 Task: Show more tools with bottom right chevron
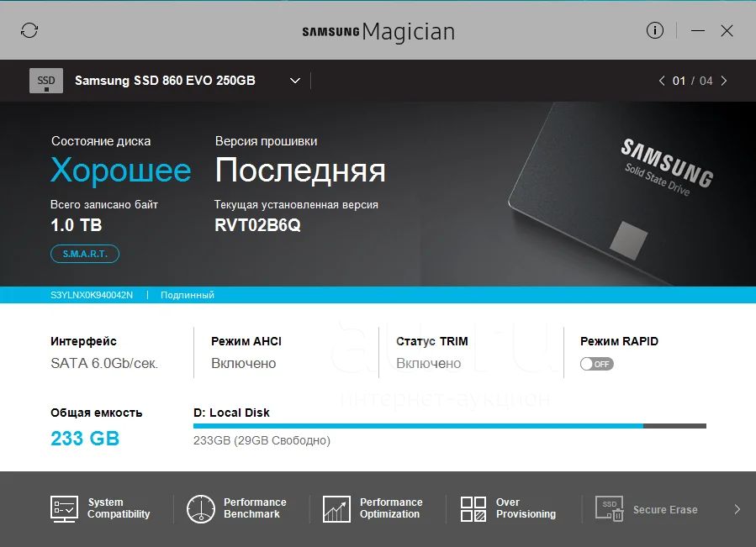pos(737,509)
